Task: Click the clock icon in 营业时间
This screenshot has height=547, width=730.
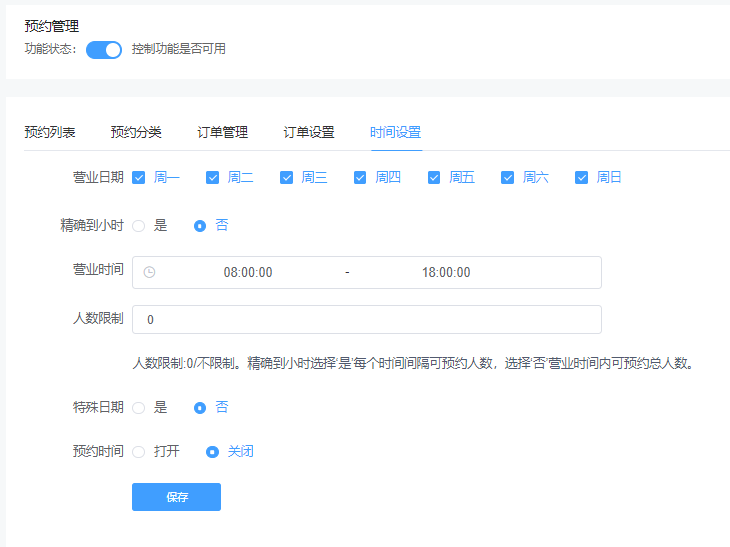Action: (149, 272)
